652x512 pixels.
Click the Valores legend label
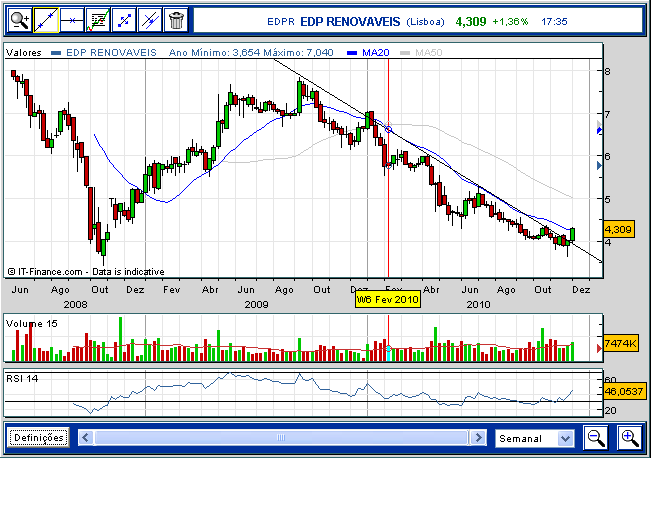tap(24, 52)
